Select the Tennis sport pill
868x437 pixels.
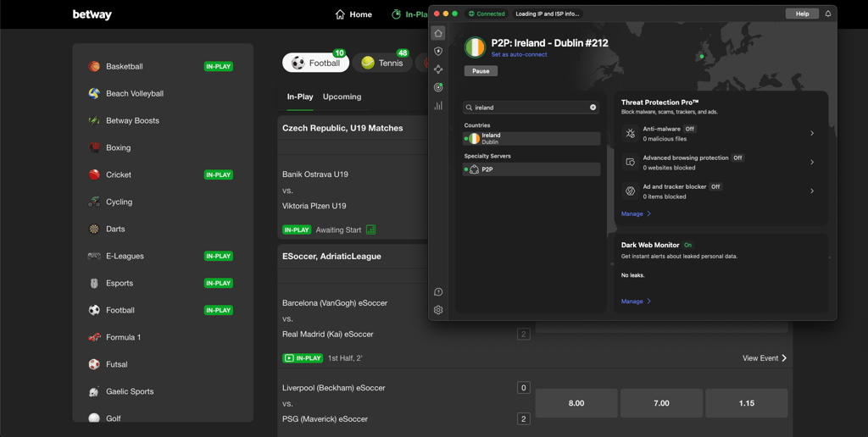click(382, 63)
